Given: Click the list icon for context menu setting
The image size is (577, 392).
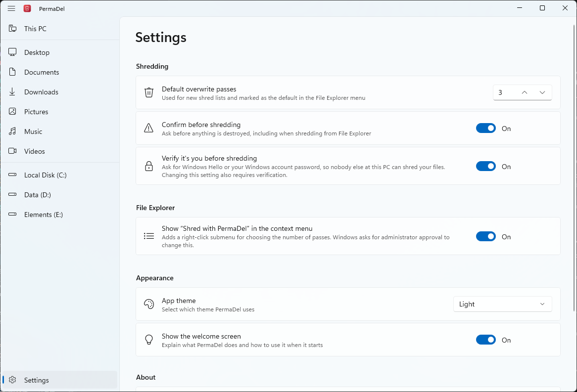Looking at the screenshot, I should pyautogui.click(x=148, y=236).
